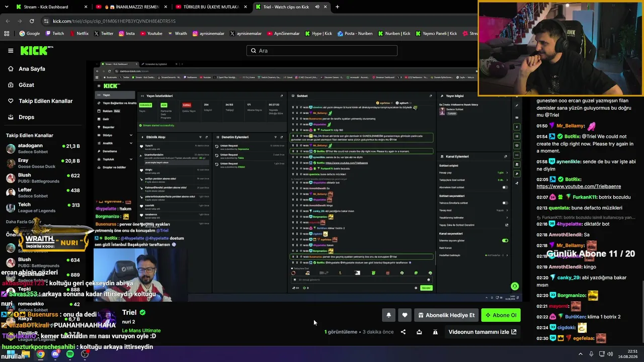The height and width of the screenshot is (362, 644).
Task: Focus the Ara search field
Action: point(322,51)
